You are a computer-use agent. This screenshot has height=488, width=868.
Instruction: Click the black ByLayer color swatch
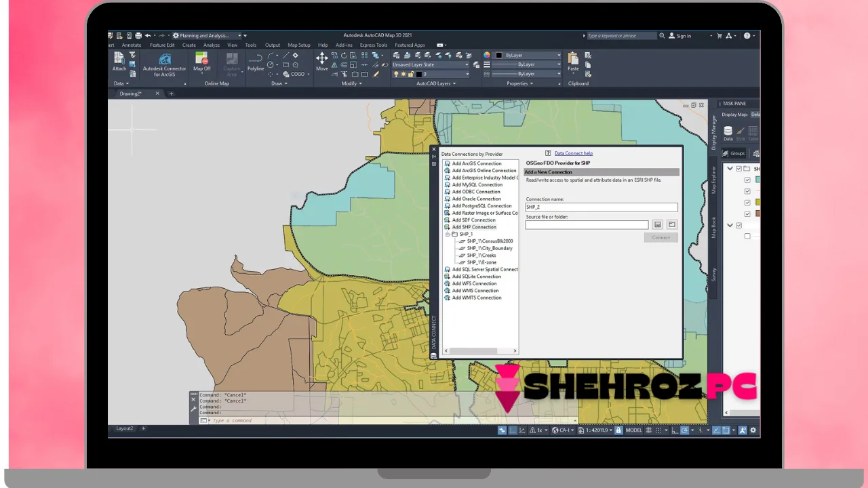click(499, 55)
